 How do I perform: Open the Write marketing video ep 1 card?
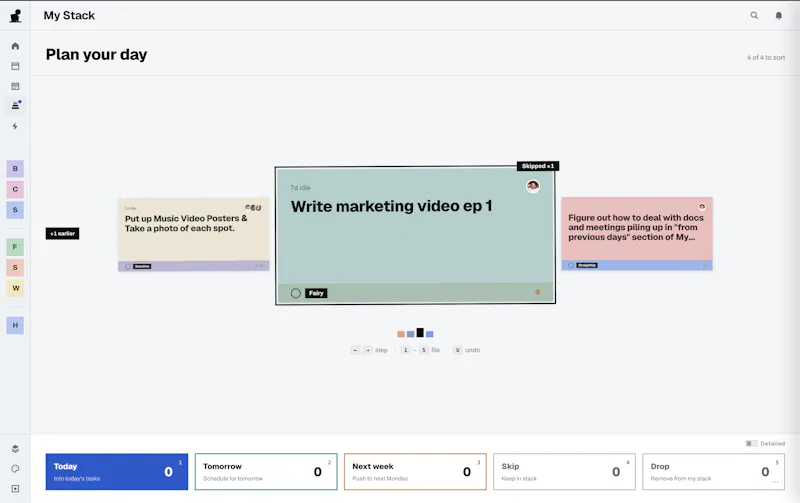[415, 235]
